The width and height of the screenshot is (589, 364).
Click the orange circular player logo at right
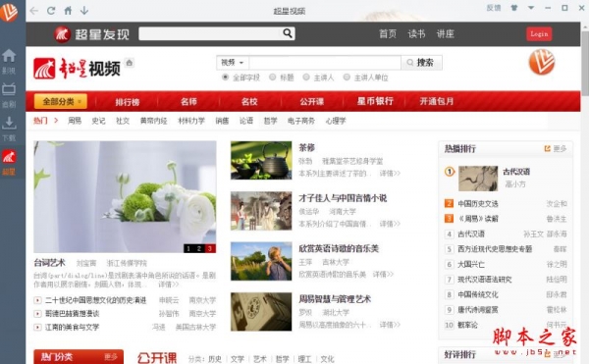(x=541, y=62)
